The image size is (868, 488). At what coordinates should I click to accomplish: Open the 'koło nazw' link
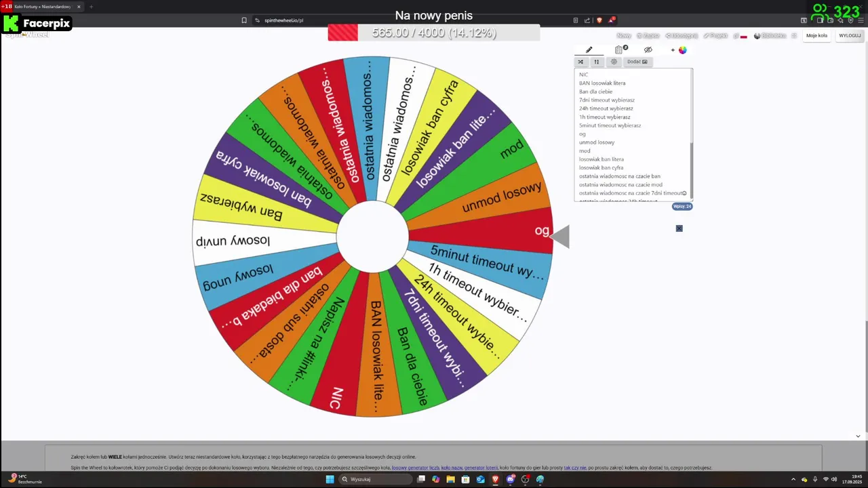(452, 468)
